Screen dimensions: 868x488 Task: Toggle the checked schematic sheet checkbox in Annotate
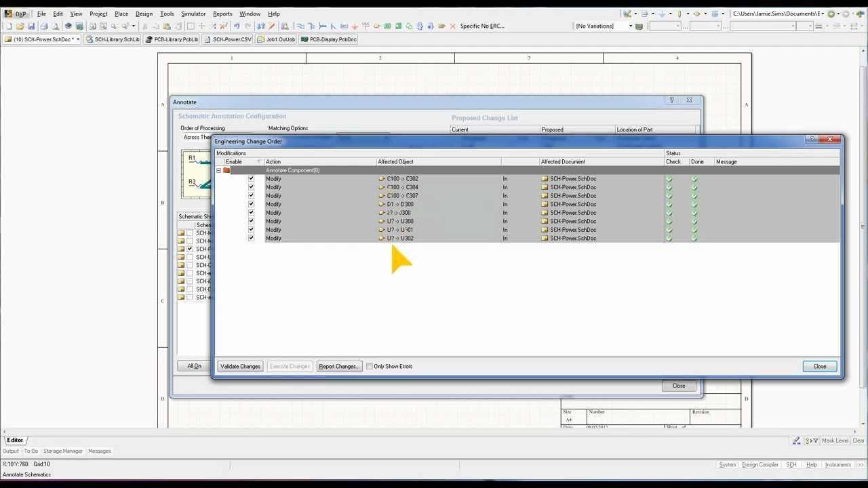coord(190,249)
